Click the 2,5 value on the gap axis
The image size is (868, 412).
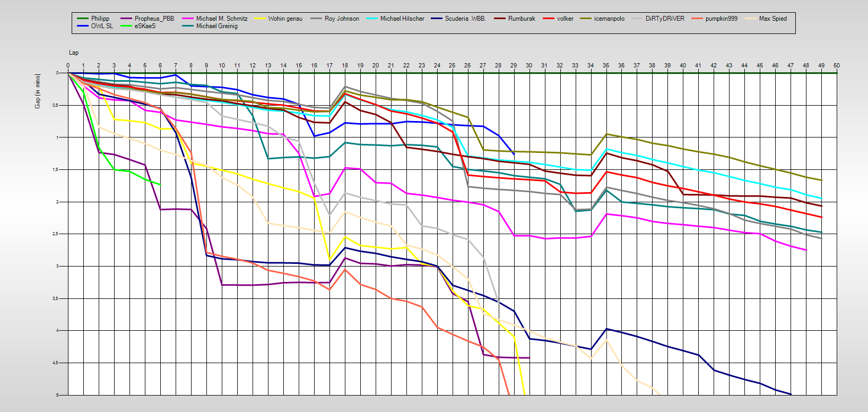click(x=55, y=234)
